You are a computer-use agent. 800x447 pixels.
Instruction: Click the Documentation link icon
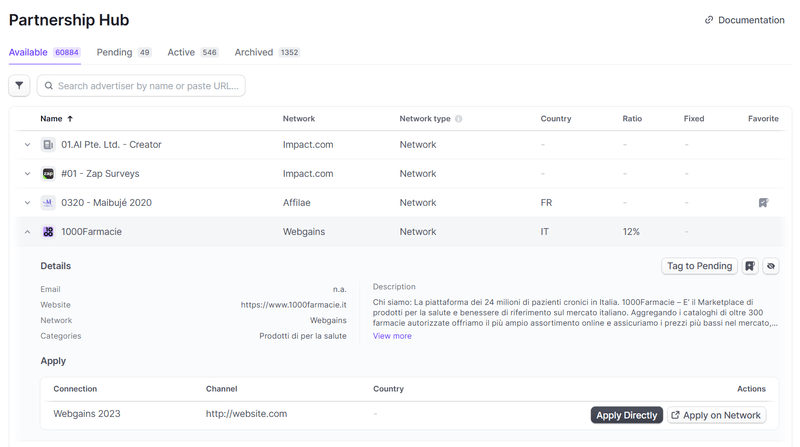709,20
